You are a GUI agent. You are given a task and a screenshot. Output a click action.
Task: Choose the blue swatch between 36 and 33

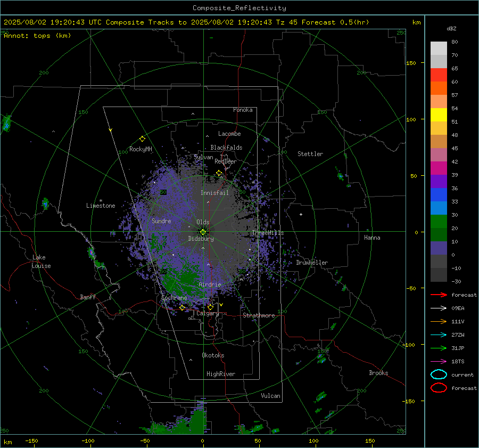point(439,194)
